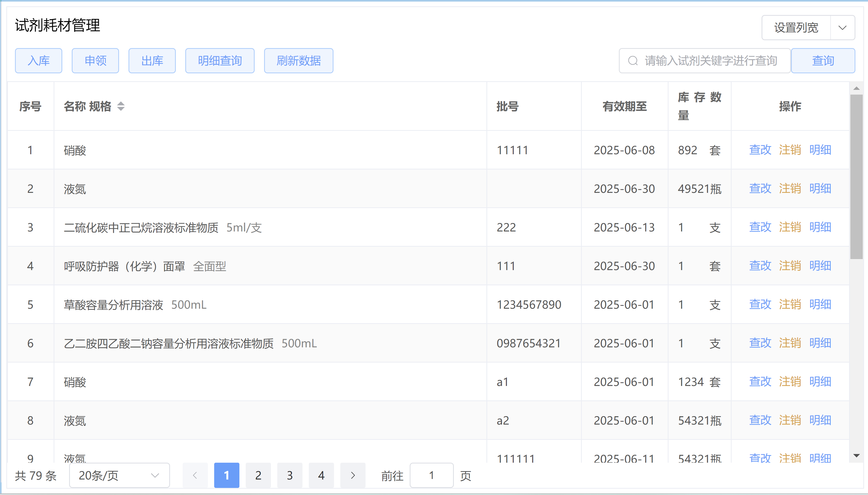Click 注销 for row 3
Image resolution: width=868 pixels, height=495 pixels.
(790, 227)
